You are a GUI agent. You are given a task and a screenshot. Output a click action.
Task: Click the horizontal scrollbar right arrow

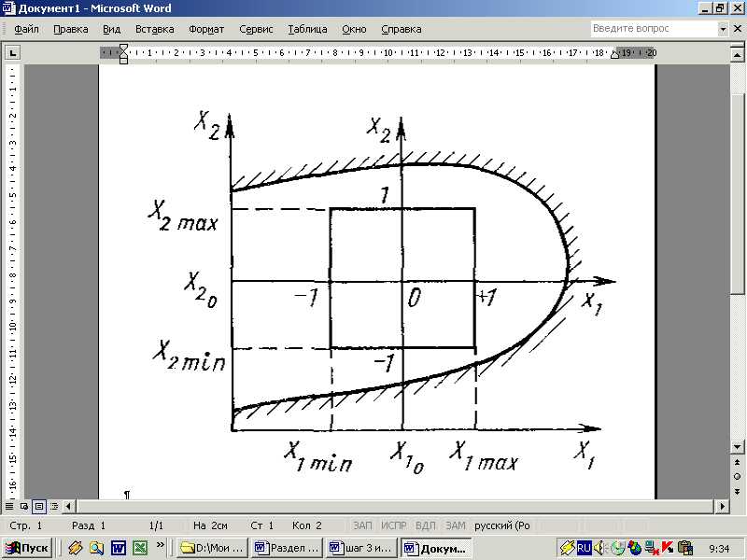pos(723,506)
